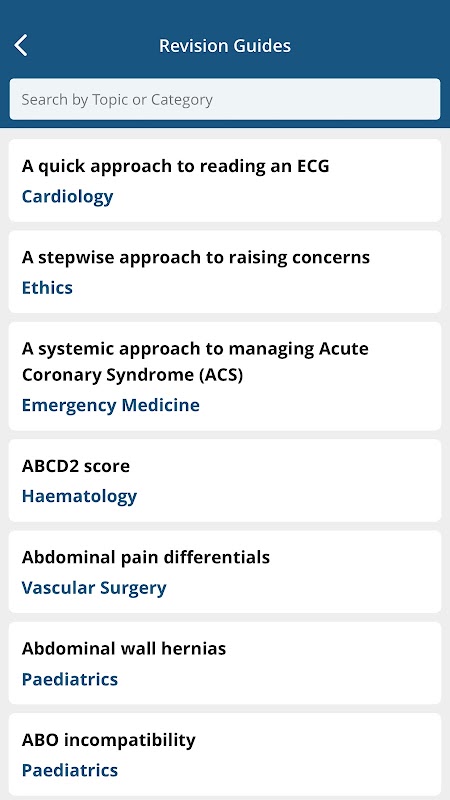Select the Haematology category label
This screenshot has height=800, width=450.
[79, 496]
